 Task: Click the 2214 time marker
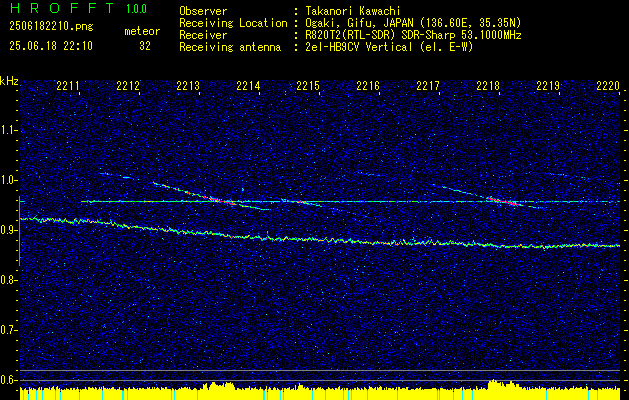click(248, 85)
